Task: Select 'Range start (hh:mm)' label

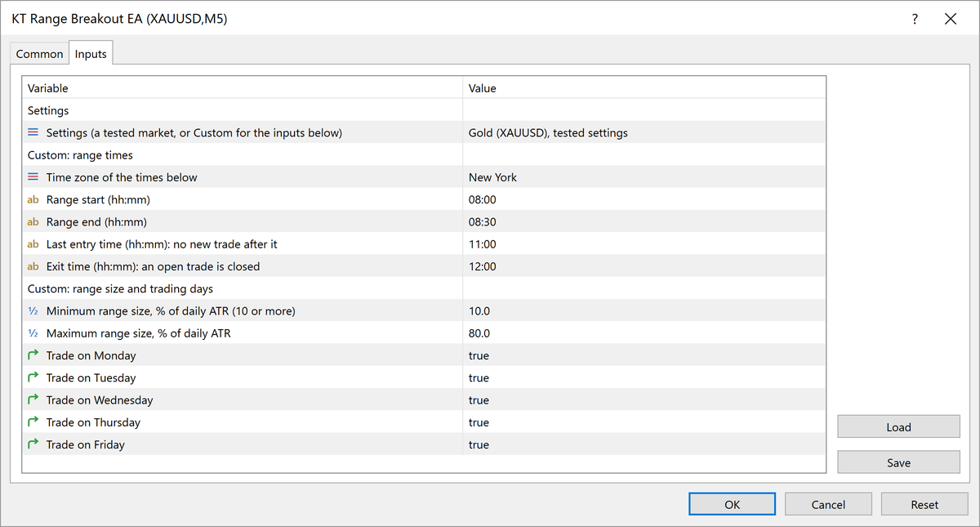Action: click(x=98, y=199)
